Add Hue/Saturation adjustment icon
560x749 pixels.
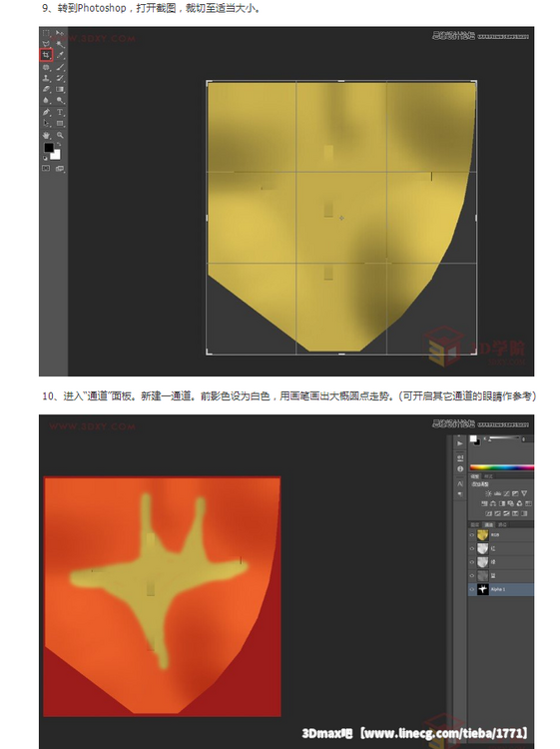pyautogui.click(x=484, y=503)
